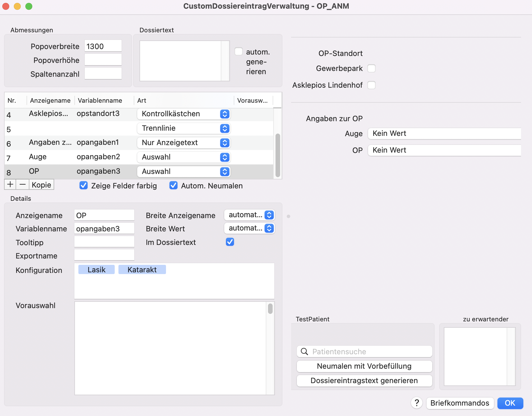Image resolution: width=532 pixels, height=416 pixels.
Task: Confirm with the OK button
Action: (510, 403)
